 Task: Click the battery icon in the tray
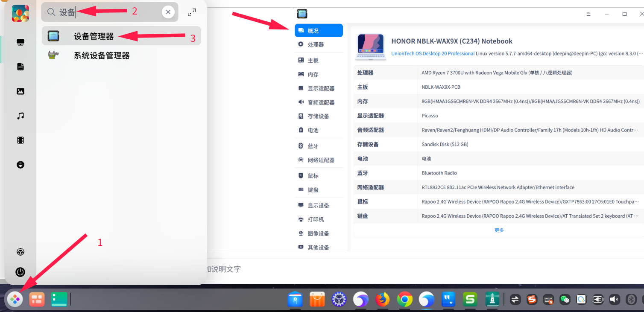click(x=598, y=300)
